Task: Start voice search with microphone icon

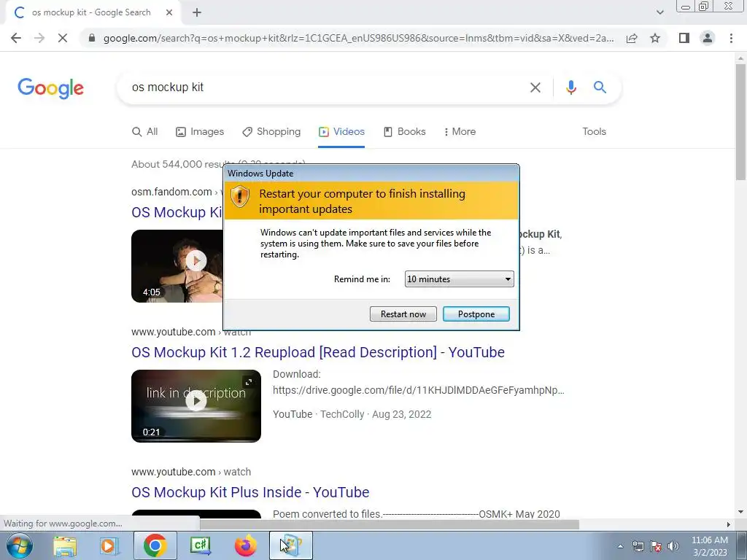Action: pos(570,87)
